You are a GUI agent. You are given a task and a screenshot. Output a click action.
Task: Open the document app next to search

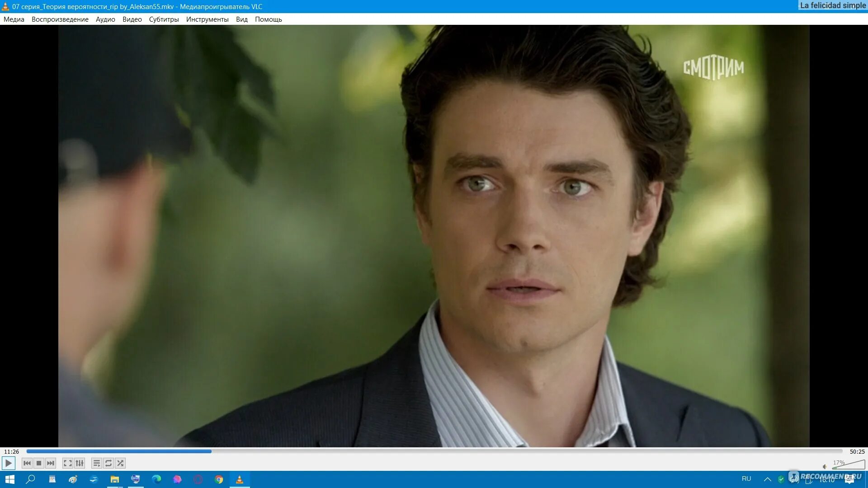click(52, 479)
